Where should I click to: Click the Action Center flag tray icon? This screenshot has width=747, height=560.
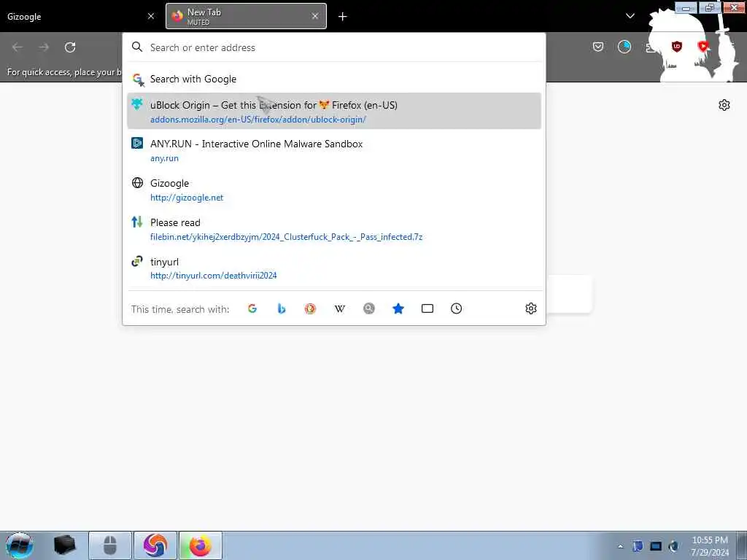(x=638, y=546)
